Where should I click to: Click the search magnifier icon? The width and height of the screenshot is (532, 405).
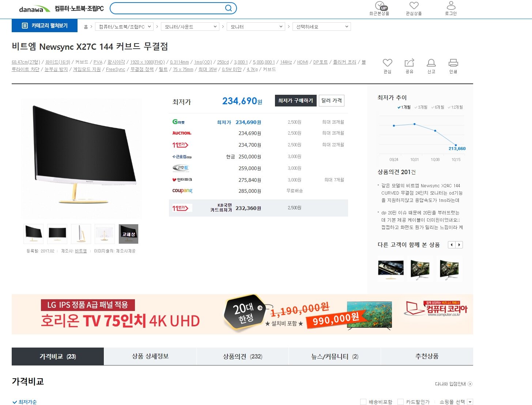[228, 8]
